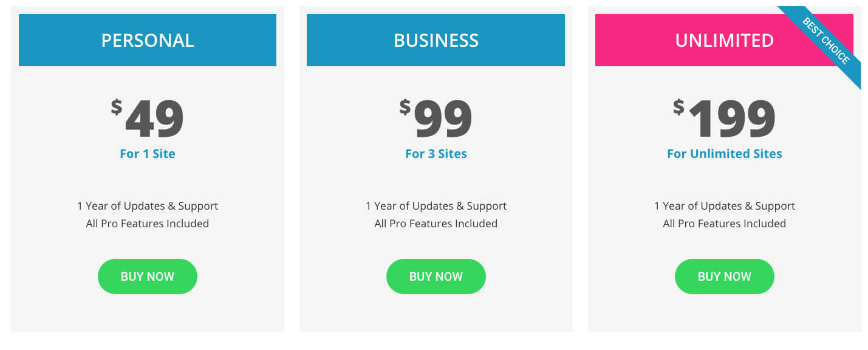Click '1 Year of Updates & Support' in Unlimited
Viewport: 868px width, 350px height.
point(724,206)
